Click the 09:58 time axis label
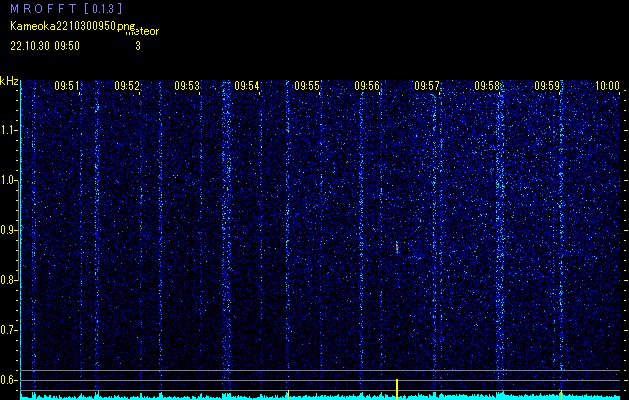Image resolution: width=629 pixels, height=400 pixels. pos(487,85)
